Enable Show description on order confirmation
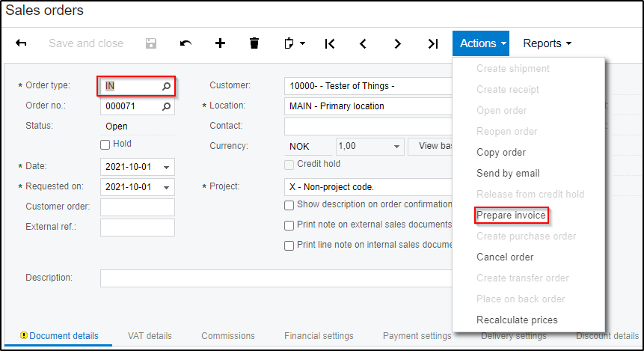The width and height of the screenshot is (644, 351). [289, 205]
